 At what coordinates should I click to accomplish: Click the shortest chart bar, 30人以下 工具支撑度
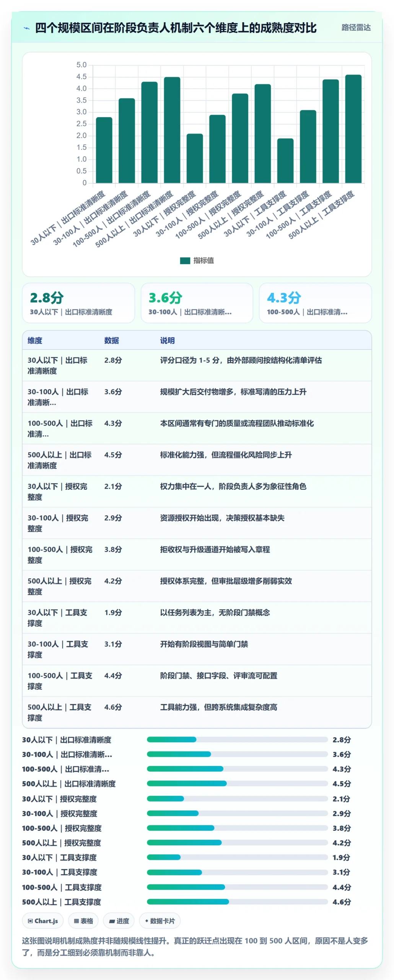(285, 161)
